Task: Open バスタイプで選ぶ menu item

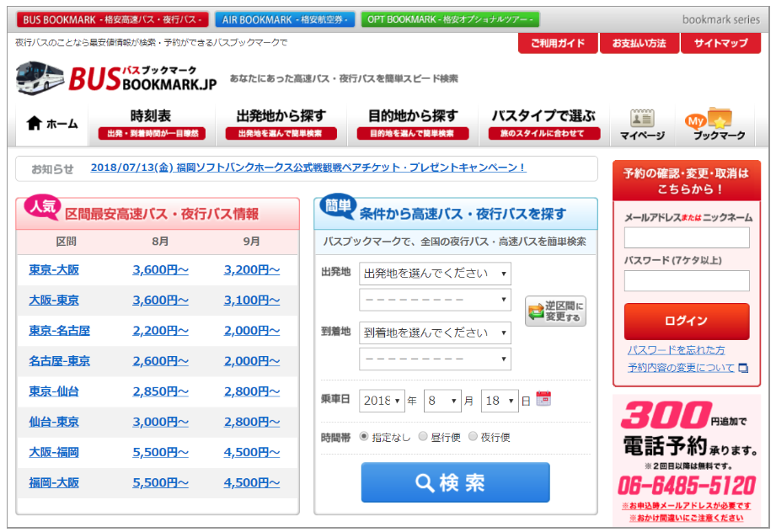Action: point(544,124)
